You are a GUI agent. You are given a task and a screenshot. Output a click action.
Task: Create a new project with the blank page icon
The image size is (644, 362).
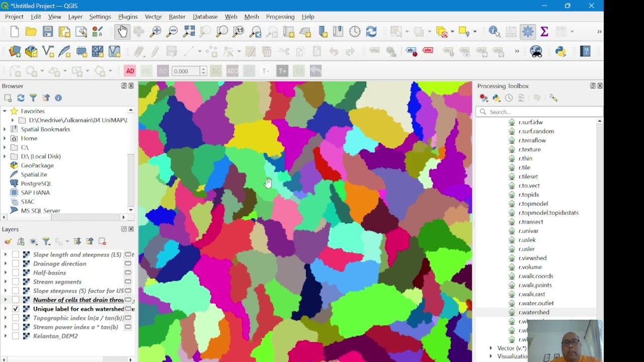15,32
